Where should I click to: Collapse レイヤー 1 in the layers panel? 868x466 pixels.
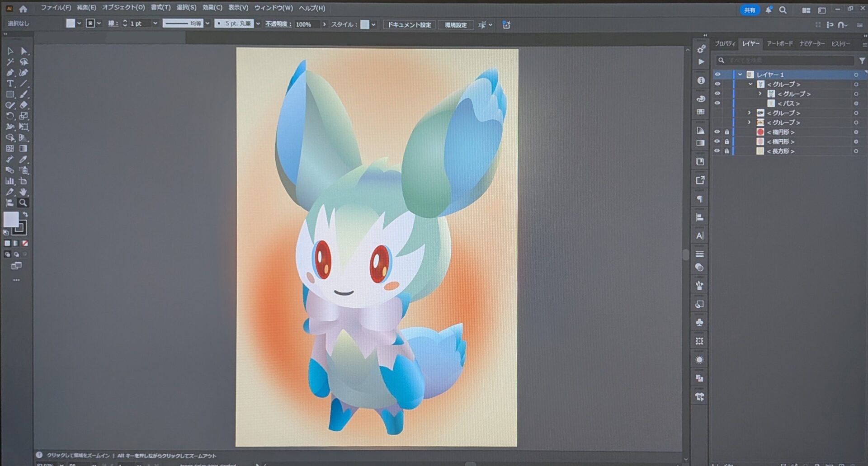pos(740,75)
